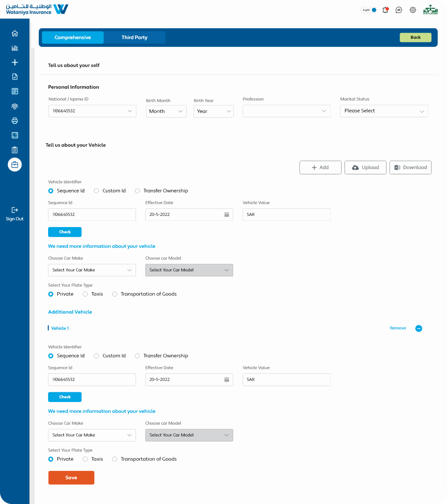The width and height of the screenshot is (447, 504).
Task: Select first Sequence Id radio button
Action: click(x=51, y=191)
